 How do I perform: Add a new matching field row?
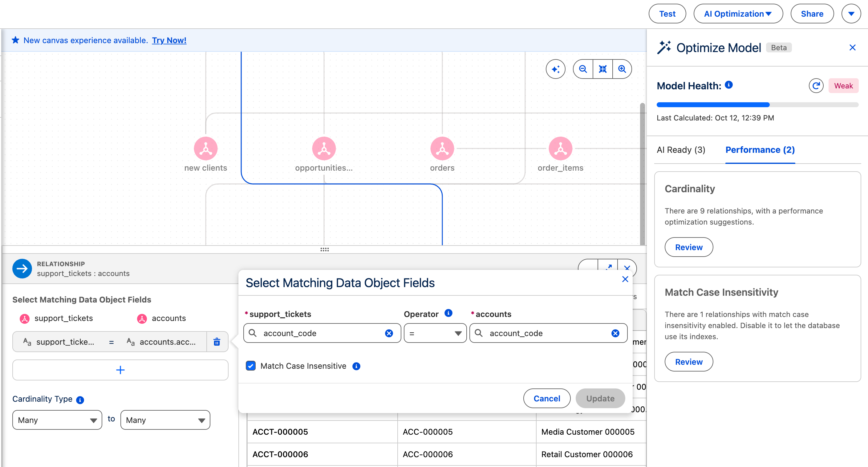(x=120, y=370)
